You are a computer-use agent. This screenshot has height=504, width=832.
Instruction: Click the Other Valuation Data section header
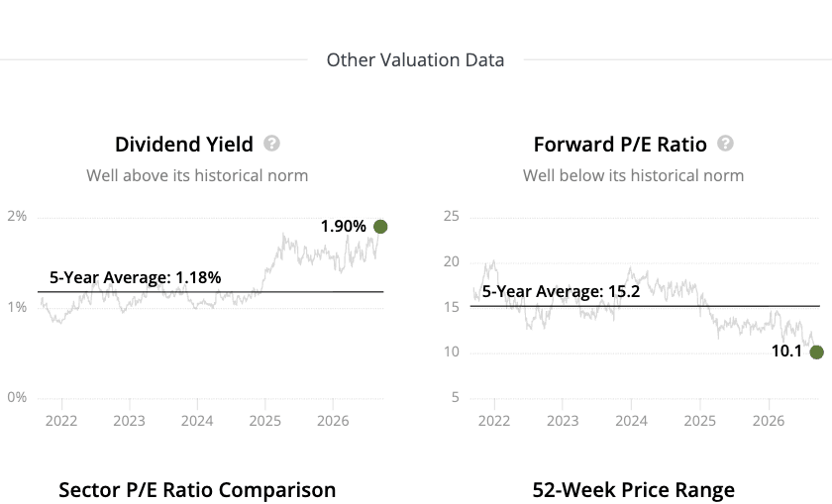[x=415, y=60]
